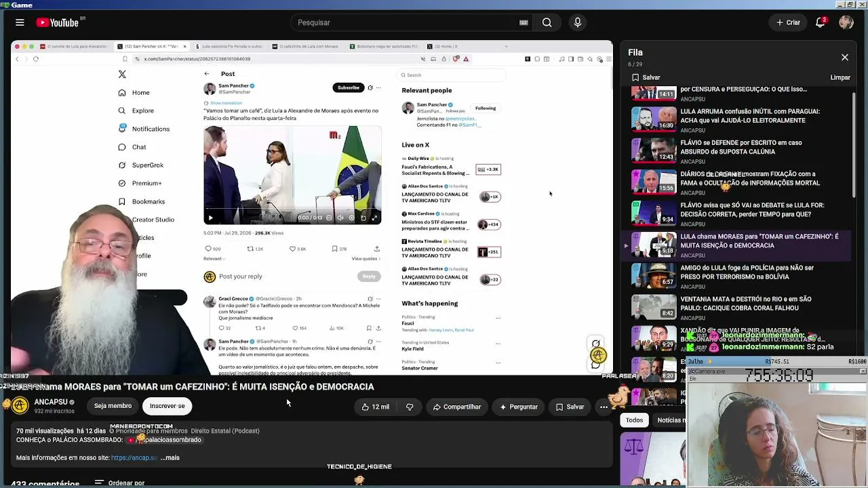Open Notifications in the X sidebar

pos(144,129)
